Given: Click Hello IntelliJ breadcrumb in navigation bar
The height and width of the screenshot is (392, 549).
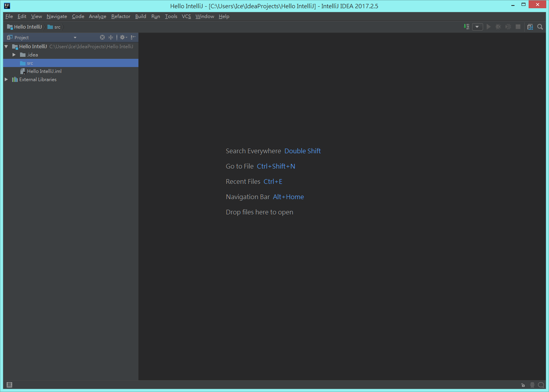Looking at the screenshot, I should [24, 27].
